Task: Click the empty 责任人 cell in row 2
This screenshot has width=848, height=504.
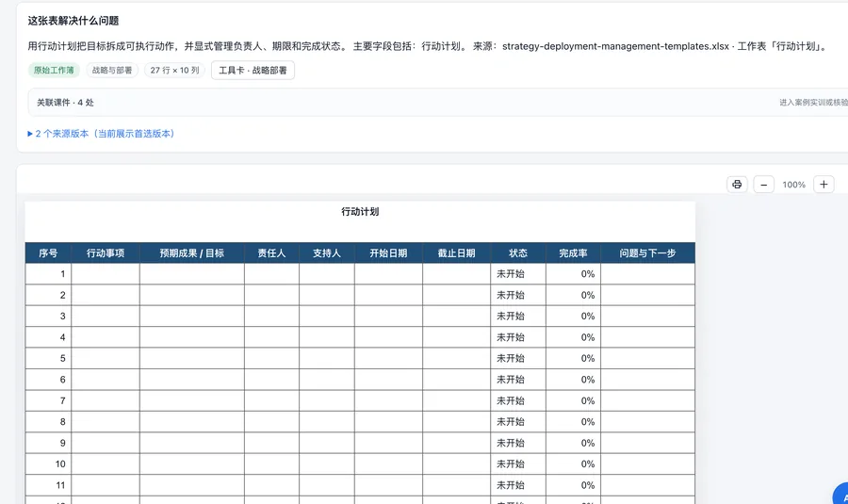Action: [x=271, y=295]
